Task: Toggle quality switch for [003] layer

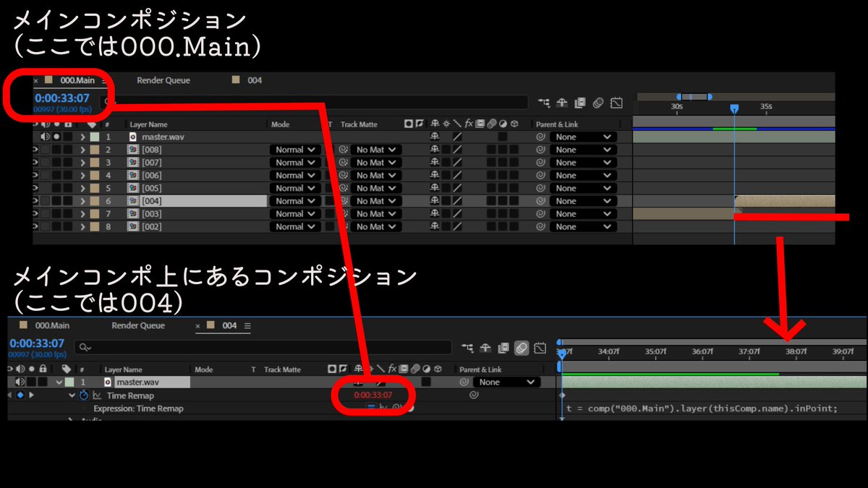Action: pyautogui.click(x=457, y=214)
